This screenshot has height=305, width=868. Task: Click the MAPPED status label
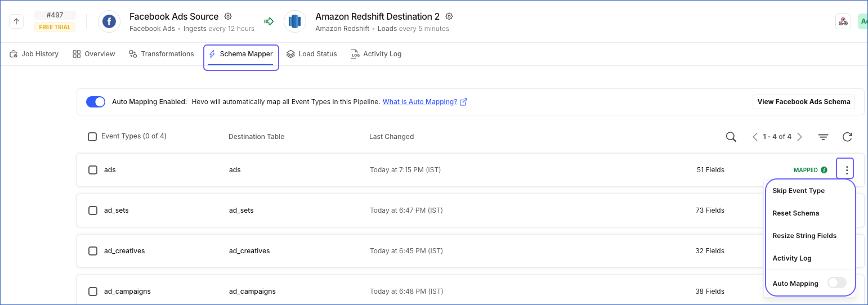click(x=806, y=170)
